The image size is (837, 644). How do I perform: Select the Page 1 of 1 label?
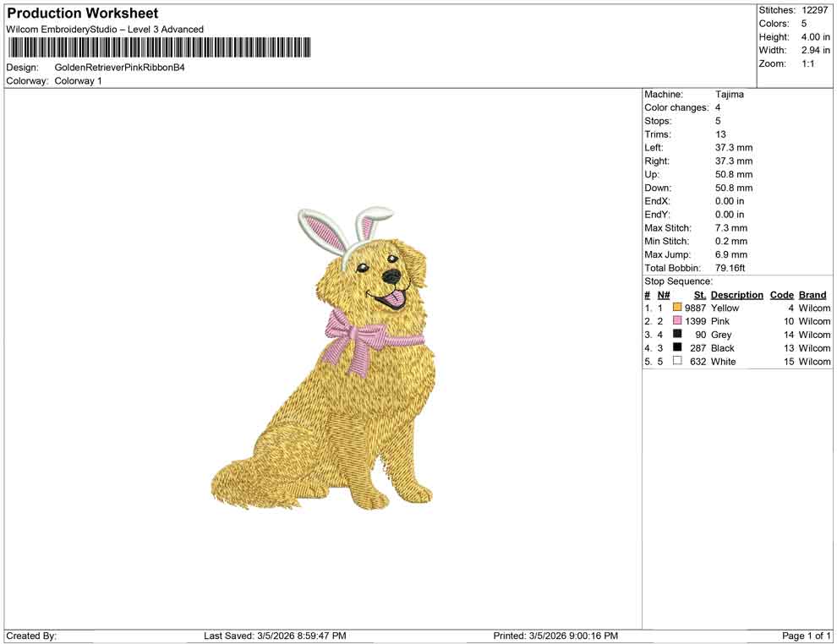(x=804, y=635)
